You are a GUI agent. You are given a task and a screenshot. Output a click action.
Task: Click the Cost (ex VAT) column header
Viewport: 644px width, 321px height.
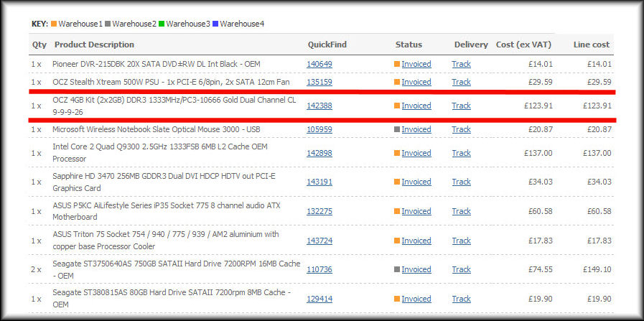click(523, 45)
